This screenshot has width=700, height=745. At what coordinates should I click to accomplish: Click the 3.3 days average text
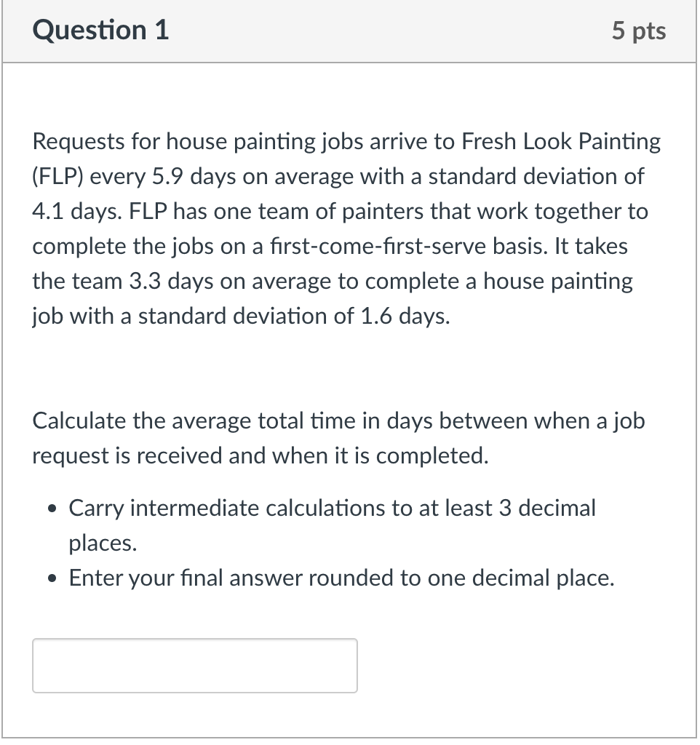pos(167,281)
